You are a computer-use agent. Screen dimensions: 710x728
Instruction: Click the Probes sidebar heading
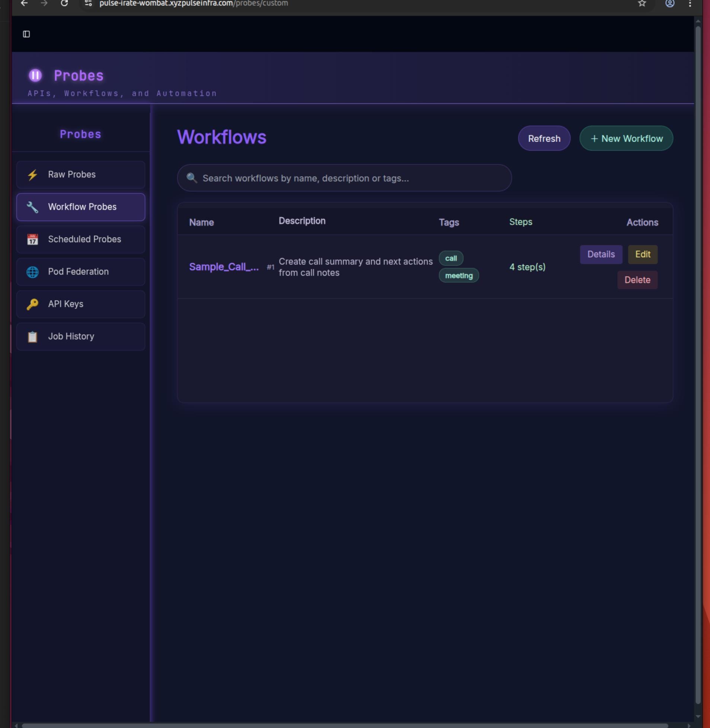pos(80,134)
